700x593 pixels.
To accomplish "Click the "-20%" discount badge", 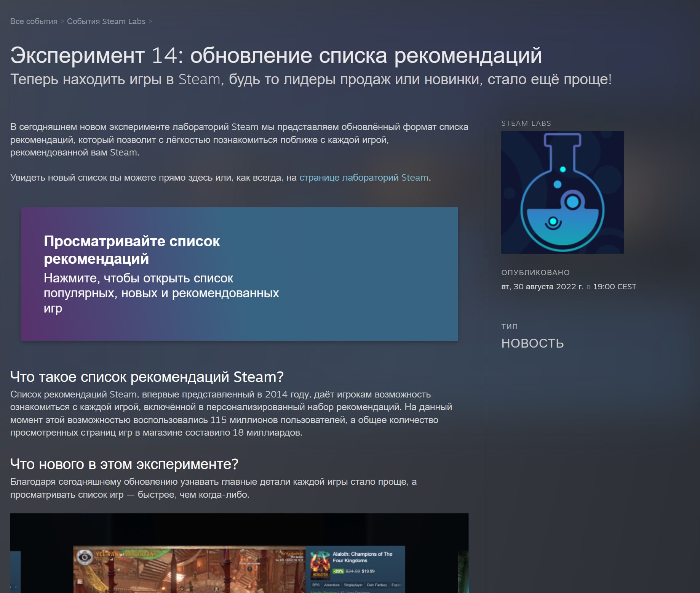I will tap(338, 571).
